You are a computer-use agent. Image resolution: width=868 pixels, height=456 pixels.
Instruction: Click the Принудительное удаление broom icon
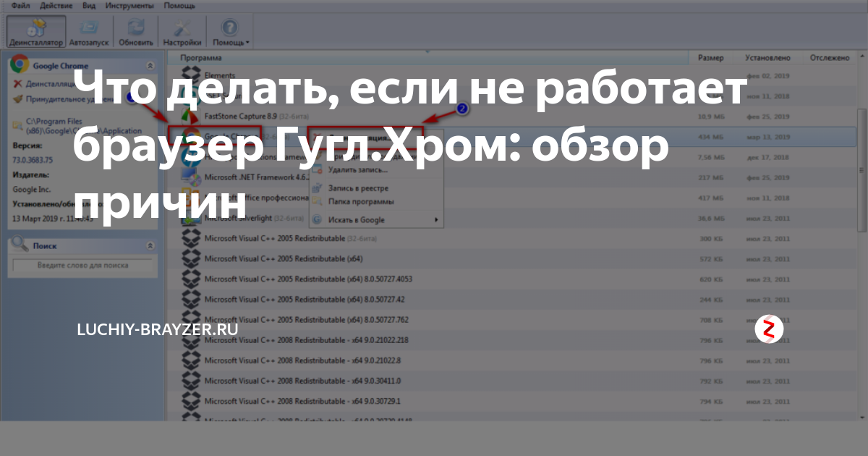pos(17,98)
